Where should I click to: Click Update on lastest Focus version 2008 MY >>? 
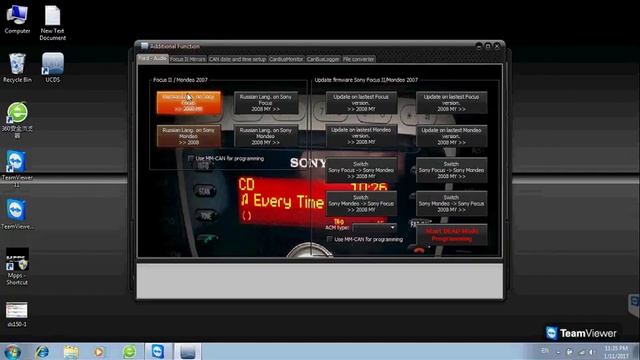pos(451,102)
